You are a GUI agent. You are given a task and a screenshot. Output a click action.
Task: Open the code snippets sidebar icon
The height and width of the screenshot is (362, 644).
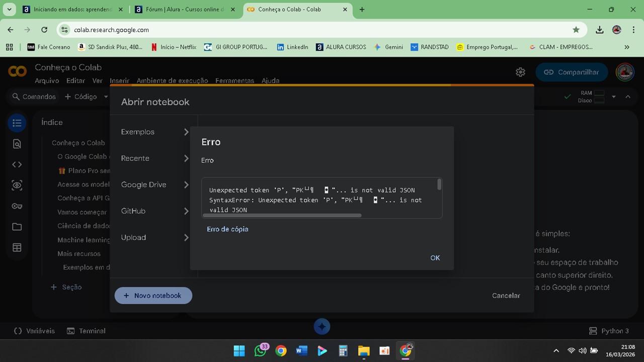pos(17,164)
